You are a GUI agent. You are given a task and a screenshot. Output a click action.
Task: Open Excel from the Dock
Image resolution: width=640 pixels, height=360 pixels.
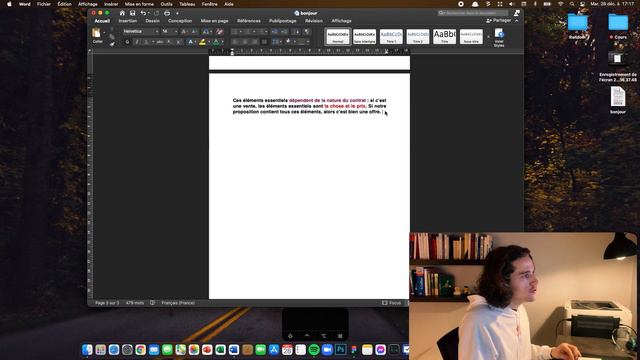[x=220, y=349]
